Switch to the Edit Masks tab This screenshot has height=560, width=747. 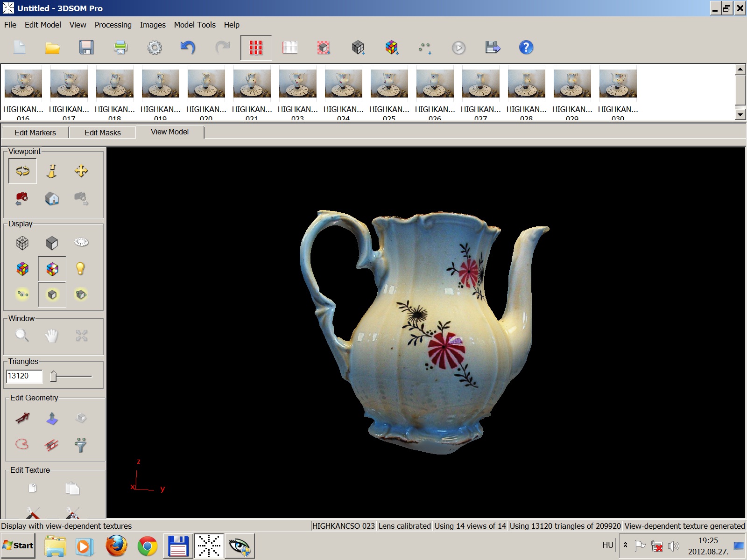pyautogui.click(x=102, y=133)
